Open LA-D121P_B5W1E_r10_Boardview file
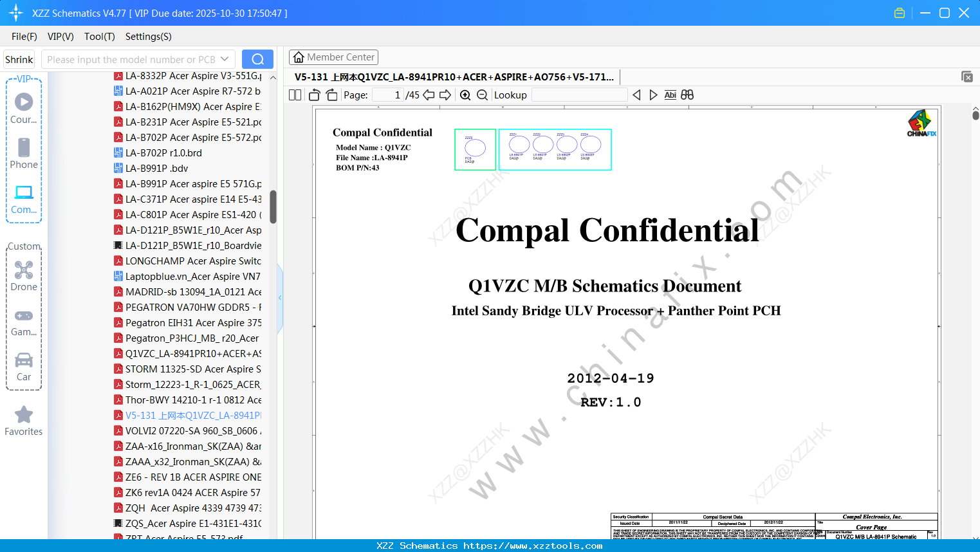 188,246
